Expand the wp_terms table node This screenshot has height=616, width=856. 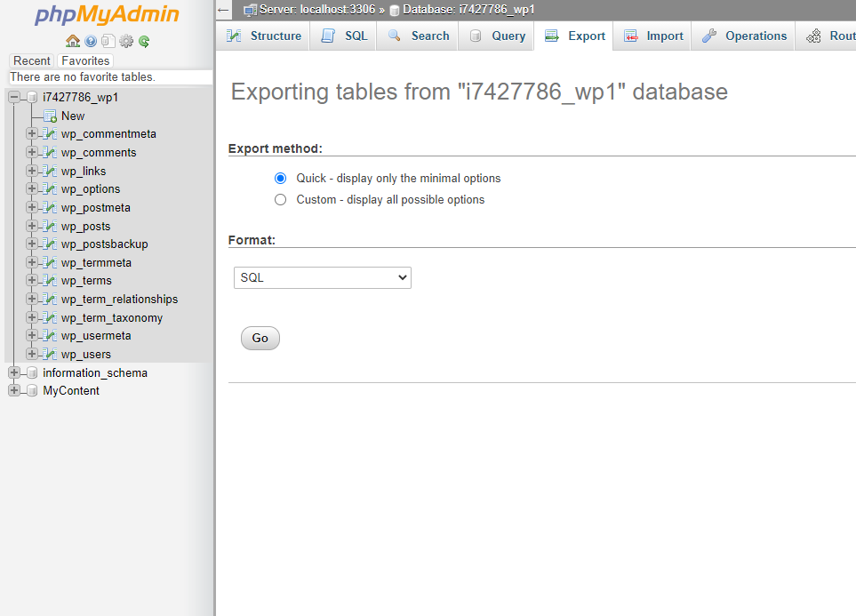click(32, 280)
